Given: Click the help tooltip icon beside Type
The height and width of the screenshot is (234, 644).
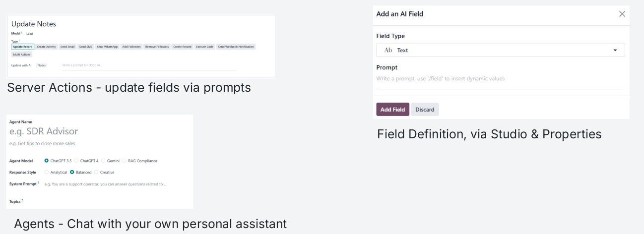Looking at the screenshot, I should click(19, 41).
